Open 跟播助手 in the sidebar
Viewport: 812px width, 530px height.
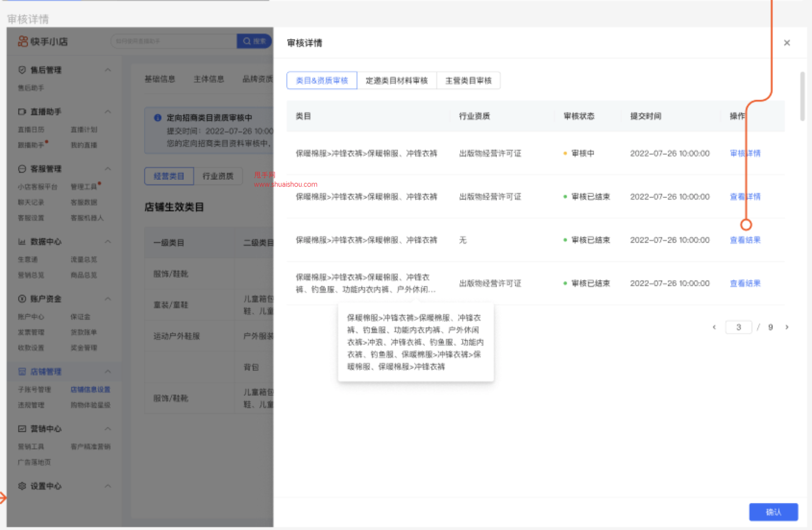[31, 146]
